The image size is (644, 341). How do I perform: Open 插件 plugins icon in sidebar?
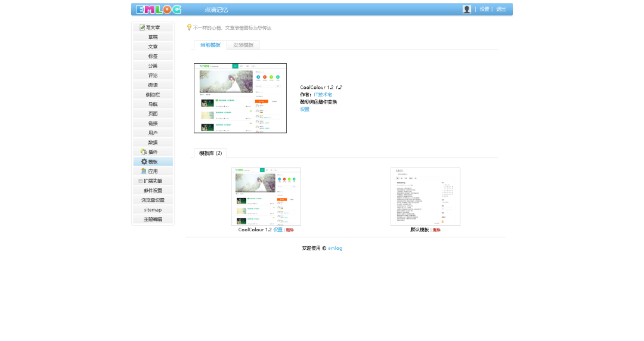point(144,152)
